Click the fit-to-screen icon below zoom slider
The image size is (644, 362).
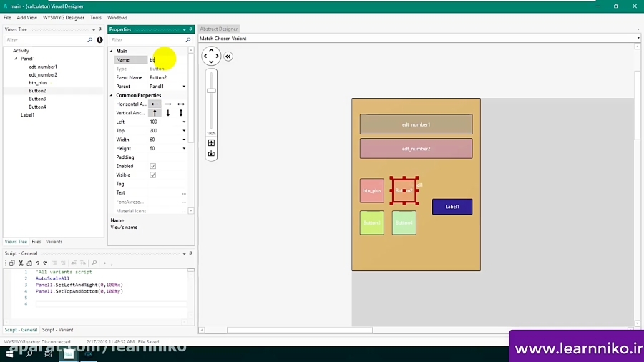[211, 143]
